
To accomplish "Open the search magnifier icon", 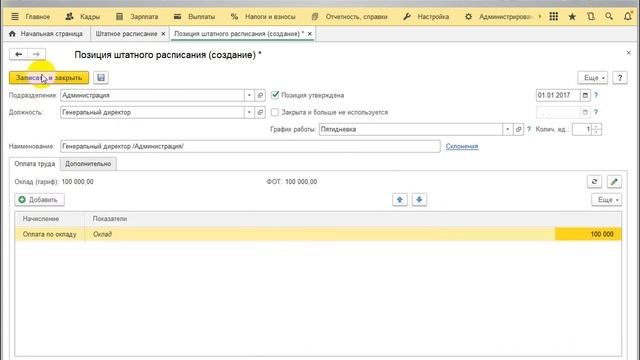I will [x=609, y=16].
